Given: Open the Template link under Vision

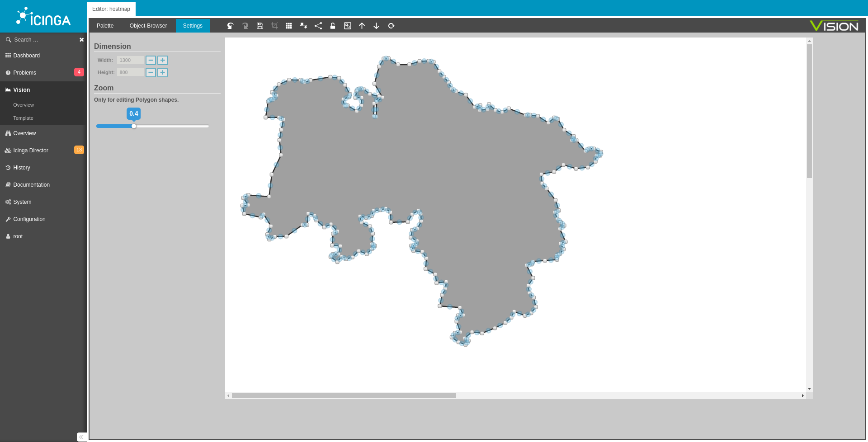Looking at the screenshot, I should 23,118.
